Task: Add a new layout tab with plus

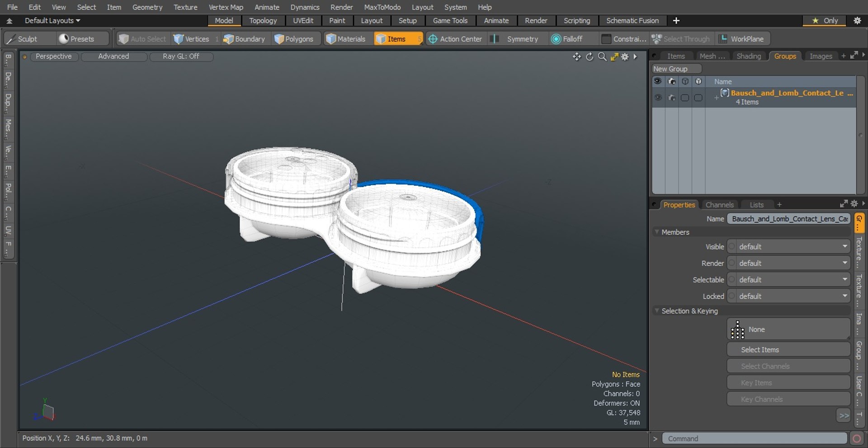Action: [676, 20]
